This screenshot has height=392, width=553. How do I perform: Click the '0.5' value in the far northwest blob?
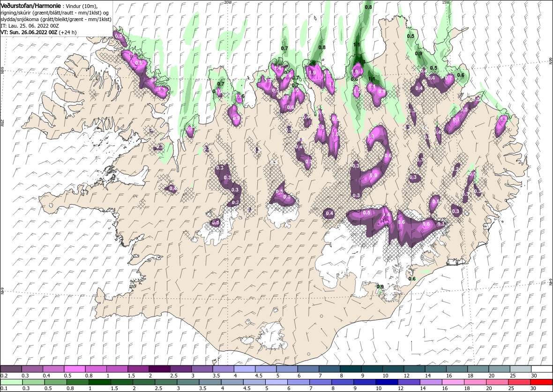click(119, 37)
